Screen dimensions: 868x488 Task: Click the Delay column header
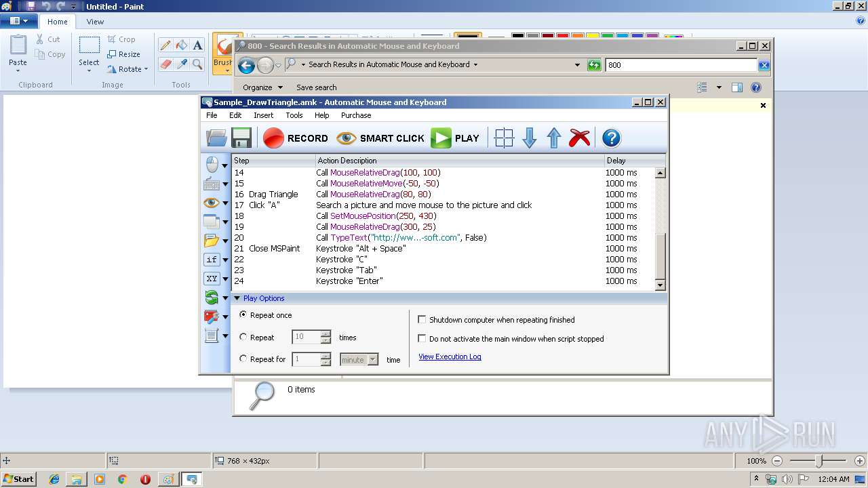[635, 161]
